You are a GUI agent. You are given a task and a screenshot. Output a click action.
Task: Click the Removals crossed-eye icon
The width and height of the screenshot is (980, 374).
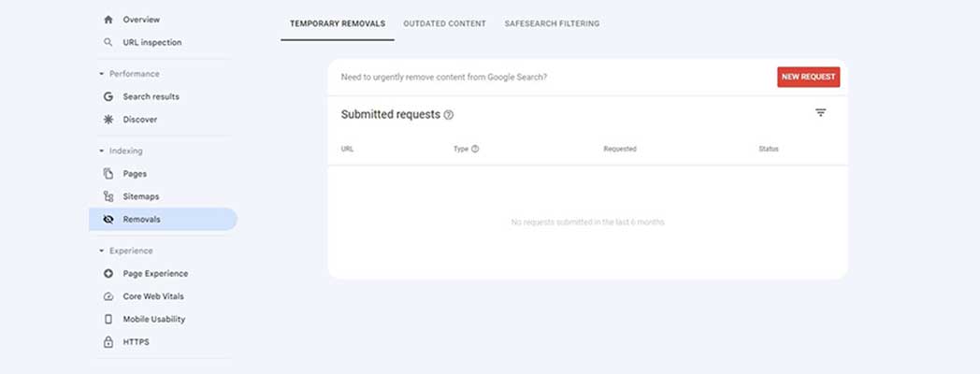108,220
